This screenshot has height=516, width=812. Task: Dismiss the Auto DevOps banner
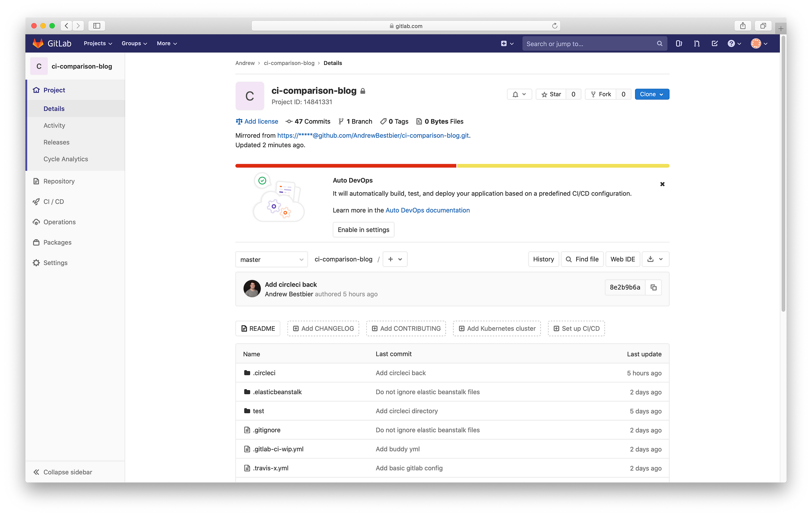662,184
